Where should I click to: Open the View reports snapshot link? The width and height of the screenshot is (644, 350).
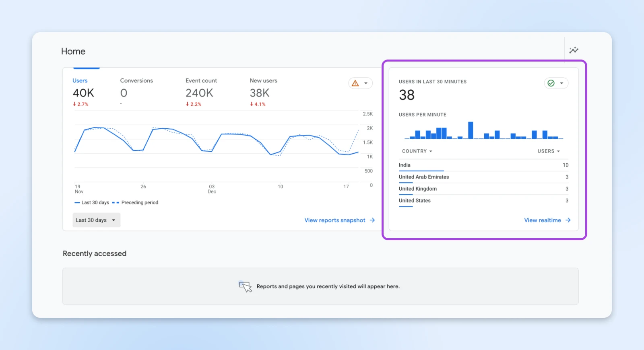click(334, 220)
